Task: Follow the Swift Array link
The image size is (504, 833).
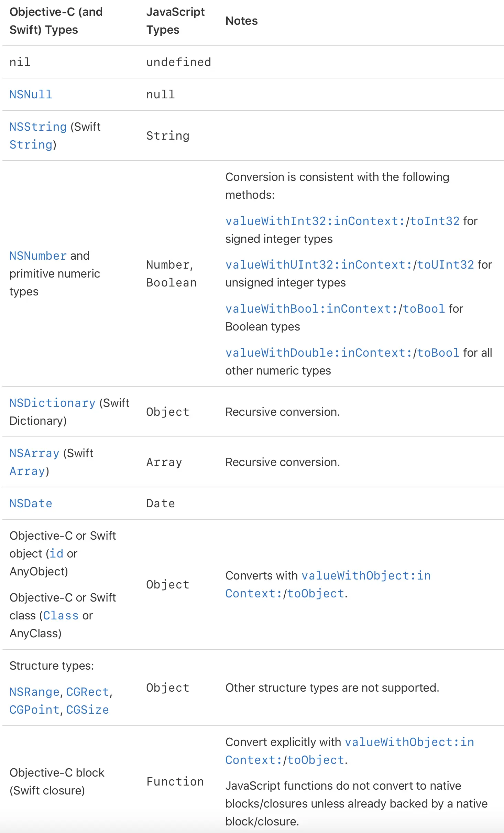Action: coord(27,471)
